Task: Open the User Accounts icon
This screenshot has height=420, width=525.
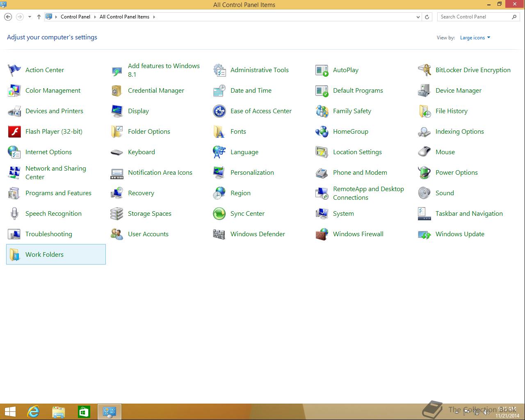Action: pos(117,234)
